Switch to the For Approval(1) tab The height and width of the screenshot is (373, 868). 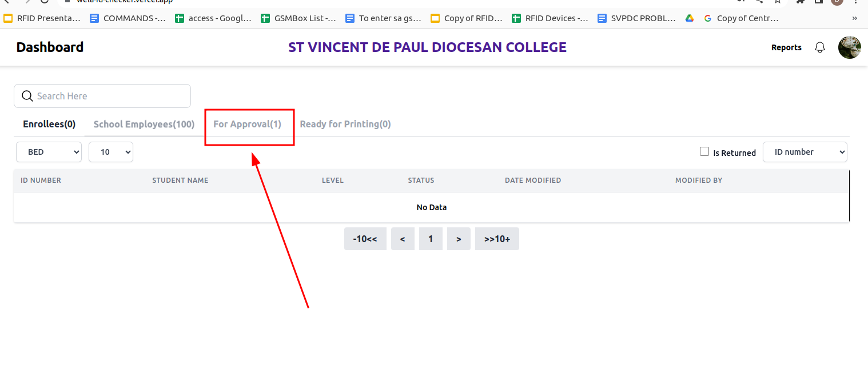[x=248, y=124]
